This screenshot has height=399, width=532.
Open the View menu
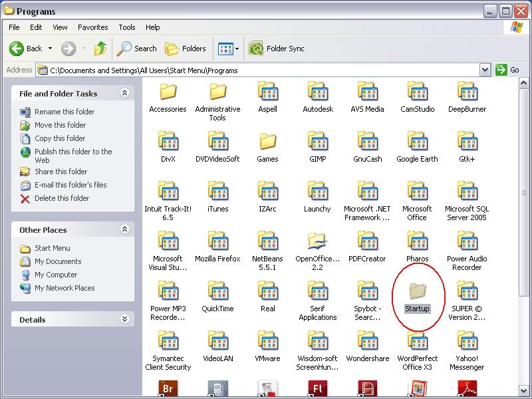[x=60, y=27]
